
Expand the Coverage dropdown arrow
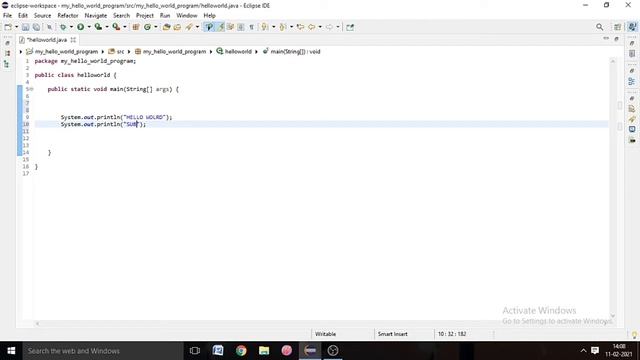107,27
